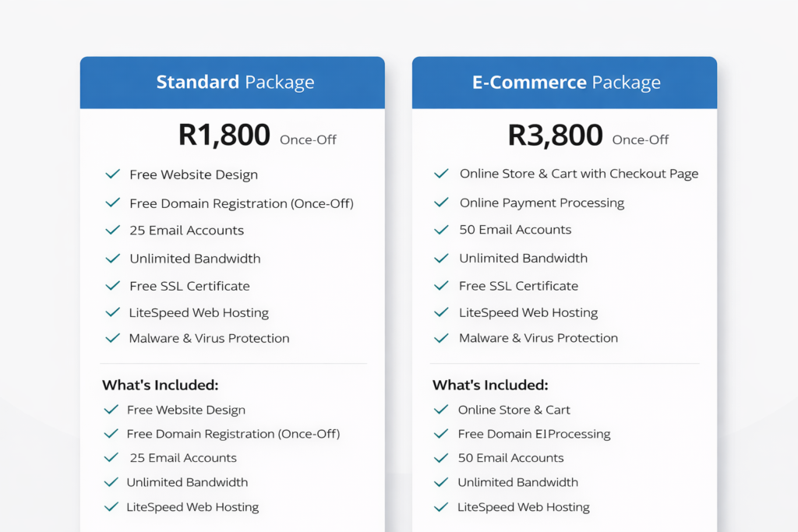
Task: Open the Online Payment Processing feature text
Action: pyautogui.click(x=542, y=203)
